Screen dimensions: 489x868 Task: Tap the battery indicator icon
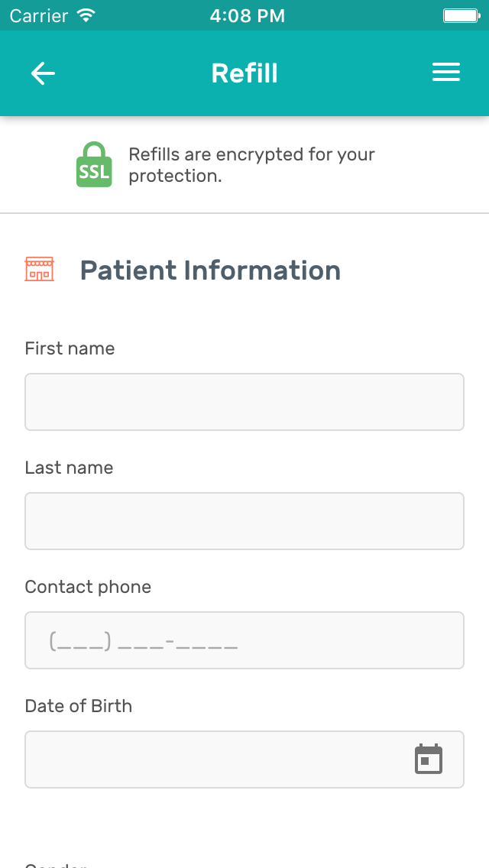(461, 15)
